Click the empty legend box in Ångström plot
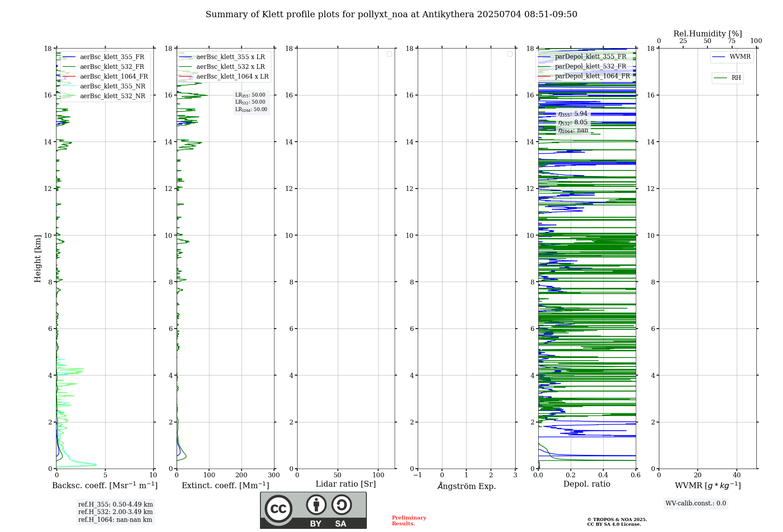This screenshot has height=532, width=783. tap(510, 54)
